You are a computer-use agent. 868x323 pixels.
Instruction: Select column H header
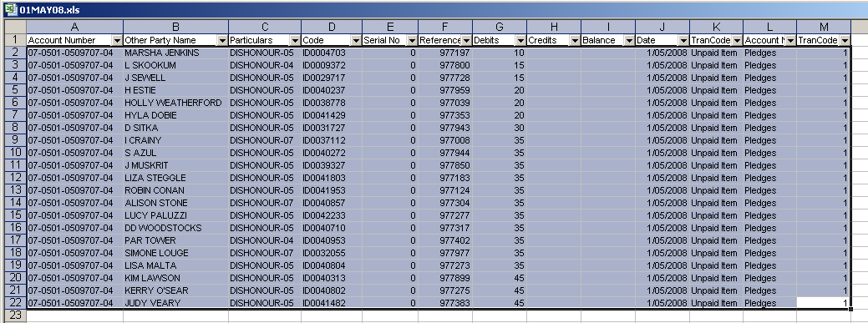click(x=554, y=27)
